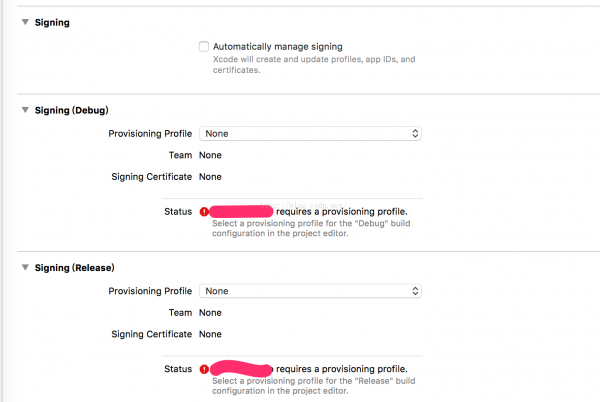
Task: Collapse the Signing section triangle
Action: tap(25, 22)
